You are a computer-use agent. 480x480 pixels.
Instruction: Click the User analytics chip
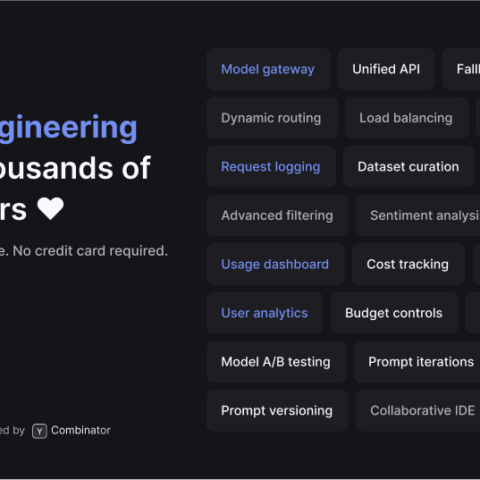[265, 313]
